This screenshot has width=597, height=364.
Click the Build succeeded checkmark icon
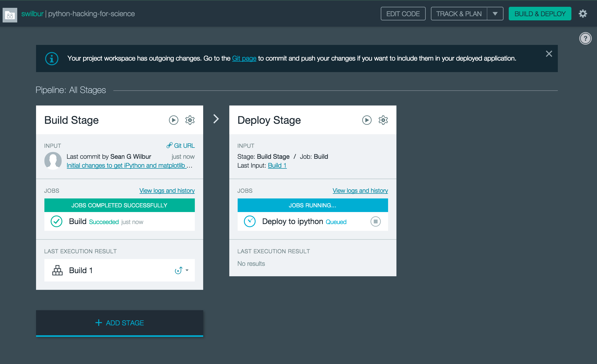[56, 221]
